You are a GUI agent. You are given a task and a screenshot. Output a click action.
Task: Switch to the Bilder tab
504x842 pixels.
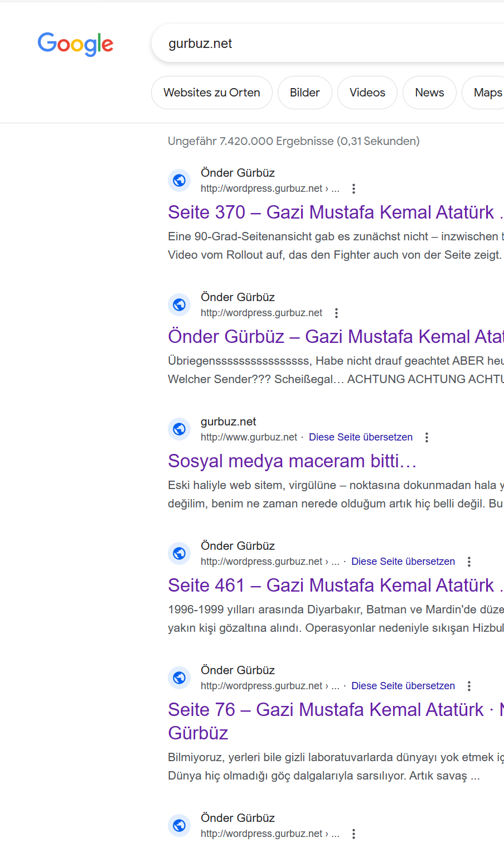pyautogui.click(x=305, y=93)
